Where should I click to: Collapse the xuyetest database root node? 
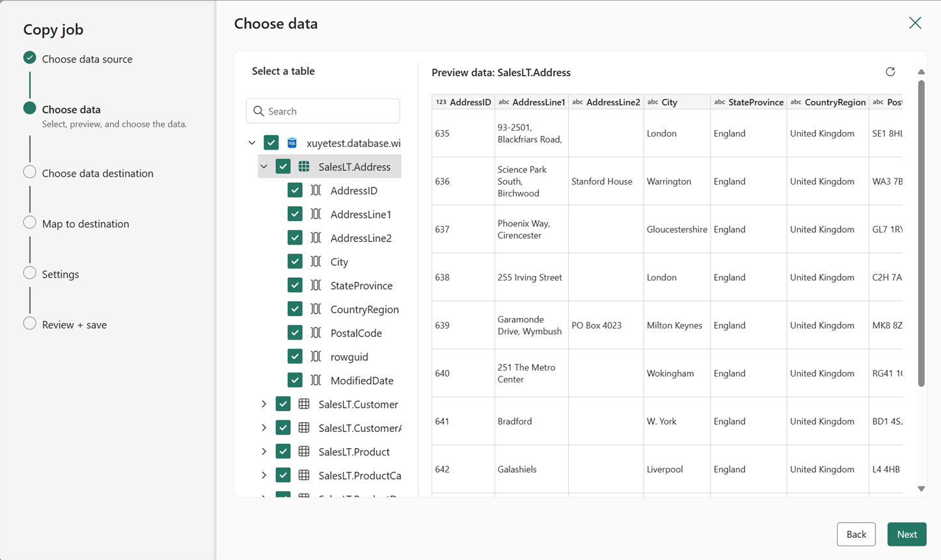(252, 143)
